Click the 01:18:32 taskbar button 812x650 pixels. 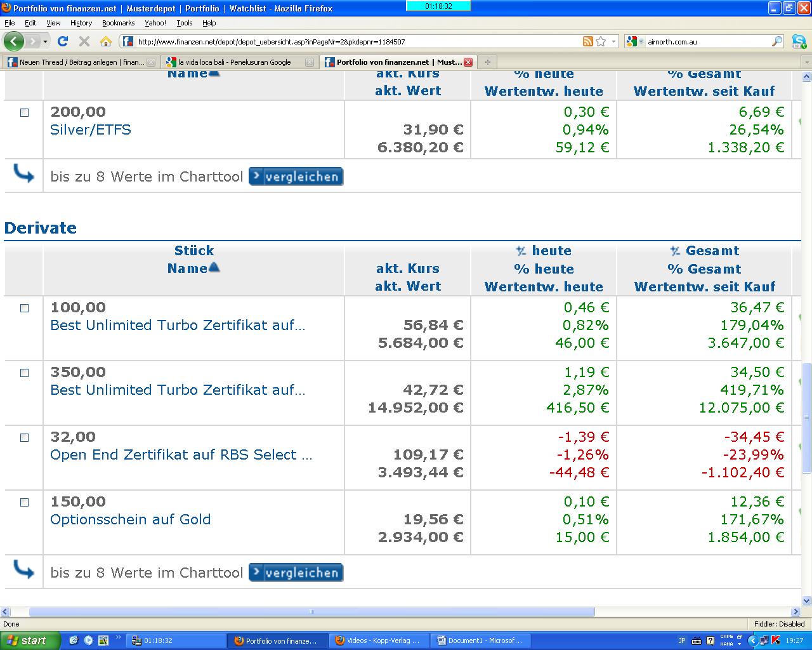pos(177,640)
